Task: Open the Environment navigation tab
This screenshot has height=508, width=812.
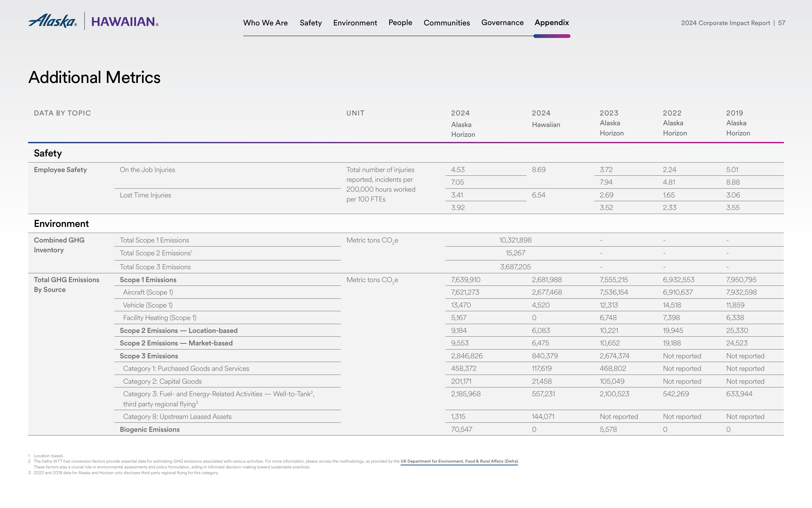Action: point(355,23)
